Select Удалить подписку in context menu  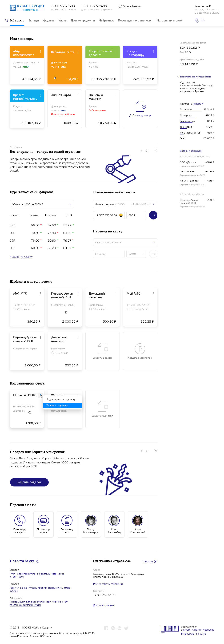pyautogui.click(x=62, y=405)
